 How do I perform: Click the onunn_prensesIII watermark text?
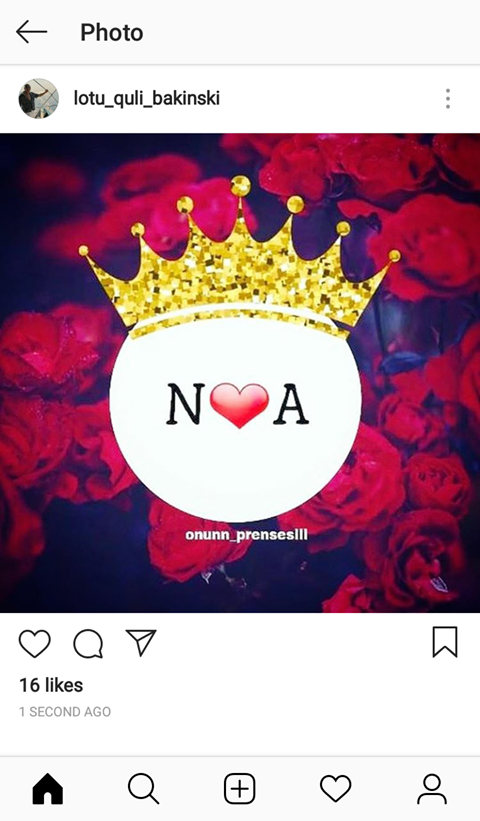247,535
